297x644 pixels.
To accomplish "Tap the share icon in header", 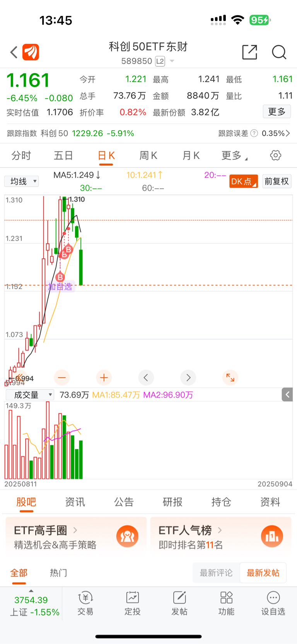I will 250,52.
